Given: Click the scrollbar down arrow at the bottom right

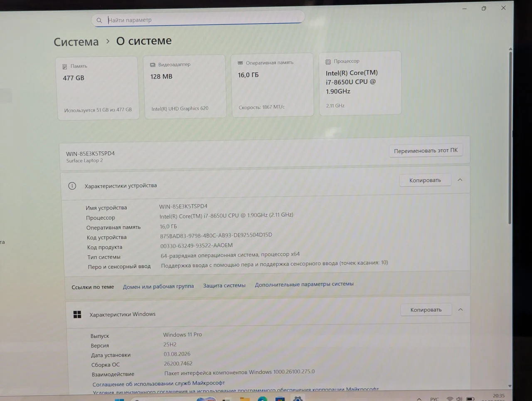Looking at the screenshot, I should pyautogui.click(x=510, y=386).
